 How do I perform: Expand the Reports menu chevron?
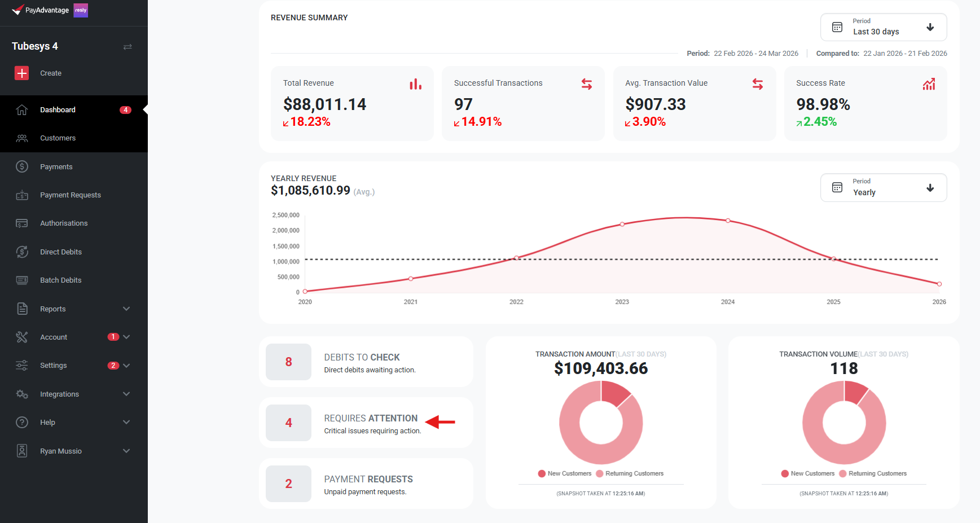pyautogui.click(x=126, y=309)
